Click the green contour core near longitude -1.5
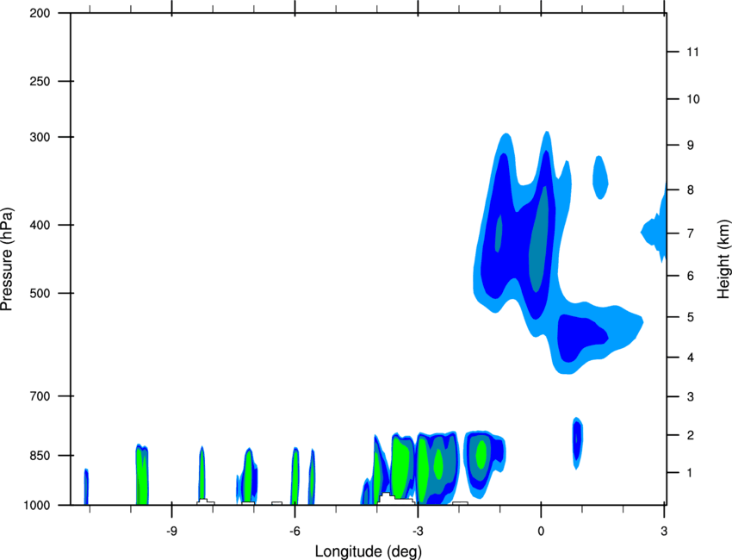The height and width of the screenshot is (560, 732). click(481, 454)
